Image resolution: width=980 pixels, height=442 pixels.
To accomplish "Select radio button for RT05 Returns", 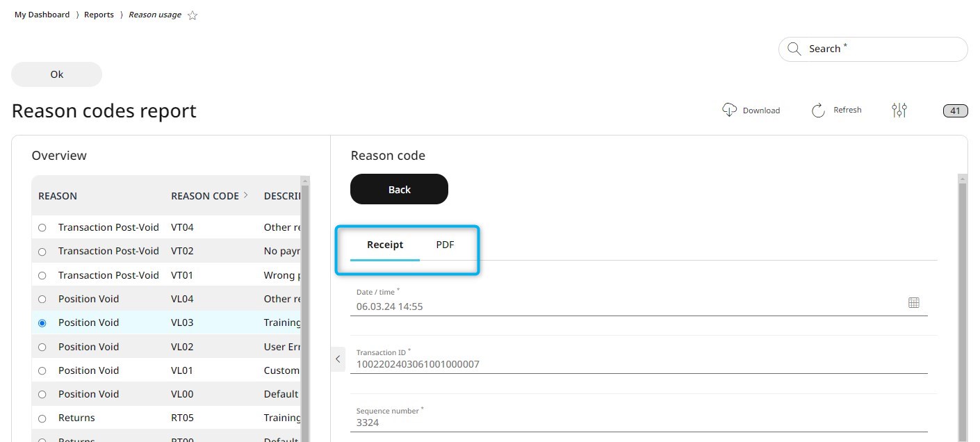I will tap(42, 418).
